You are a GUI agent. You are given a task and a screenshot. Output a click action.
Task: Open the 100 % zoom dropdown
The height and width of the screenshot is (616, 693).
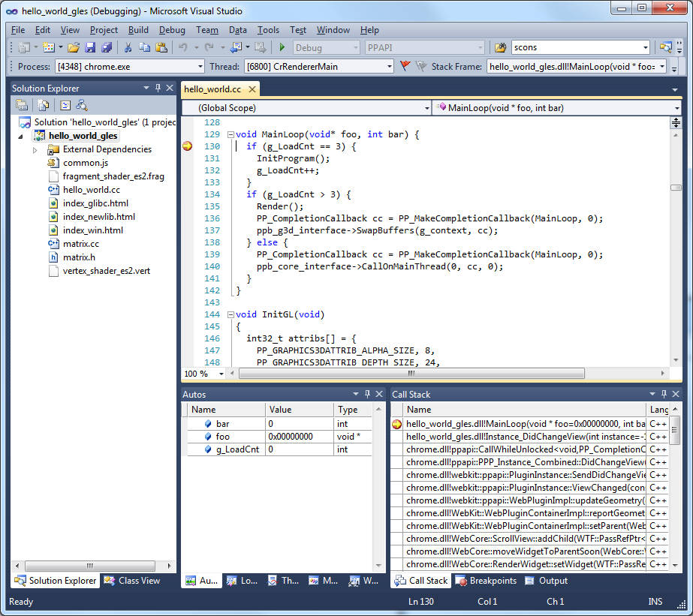pyautogui.click(x=221, y=374)
